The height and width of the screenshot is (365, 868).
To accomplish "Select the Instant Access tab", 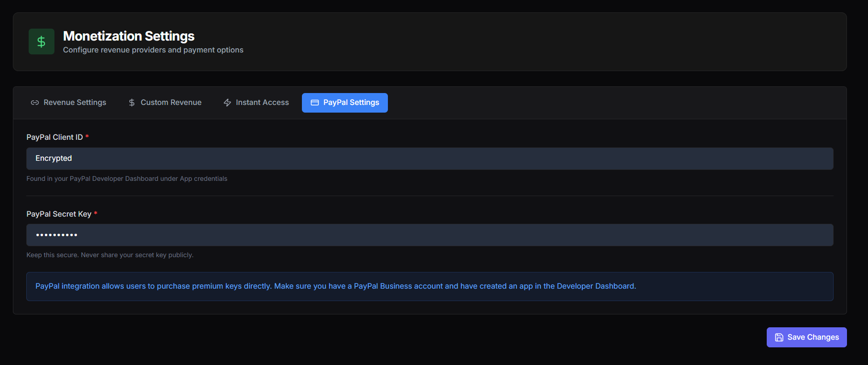I will pos(256,103).
